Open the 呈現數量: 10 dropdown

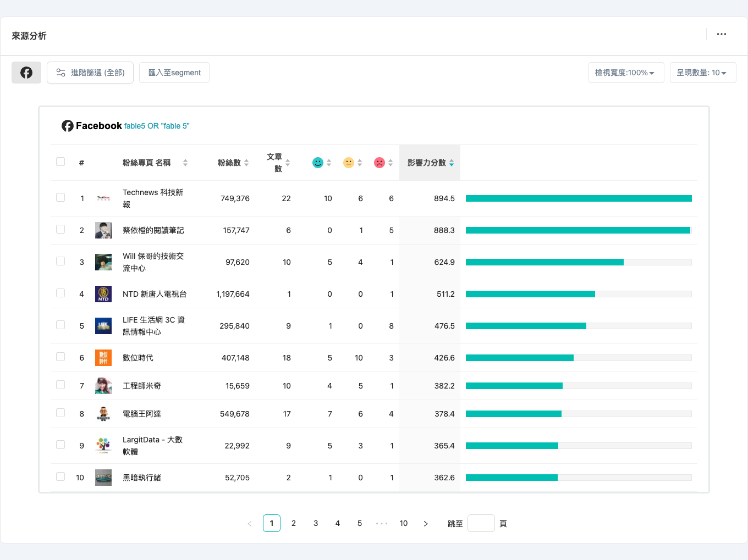[x=703, y=73]
